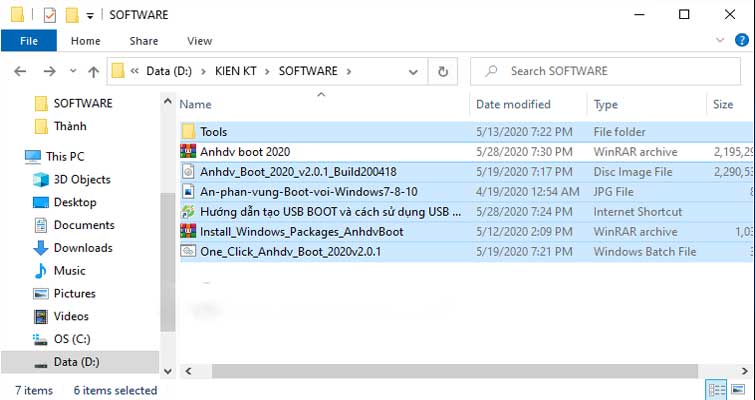Go forward with the Forward arrow
The image size is (755, 400).
coord(50,72)
